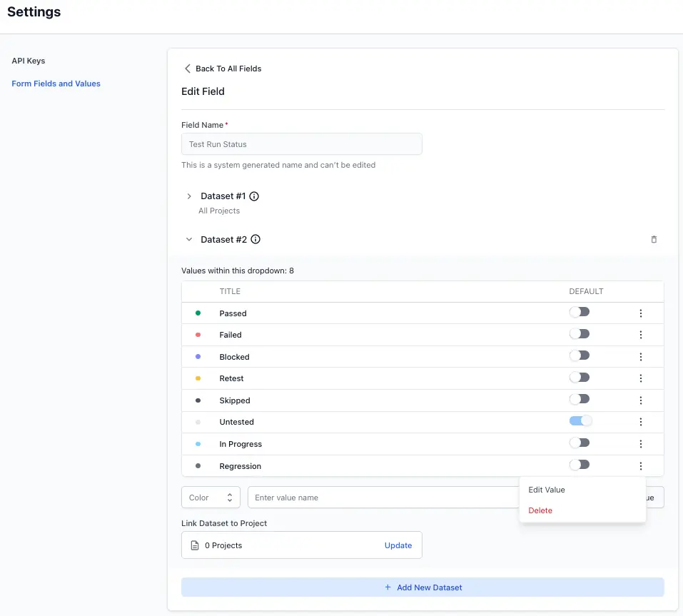The image size is (683, 616).
Task: Open the Color dropdown selector
Action: 211,498
